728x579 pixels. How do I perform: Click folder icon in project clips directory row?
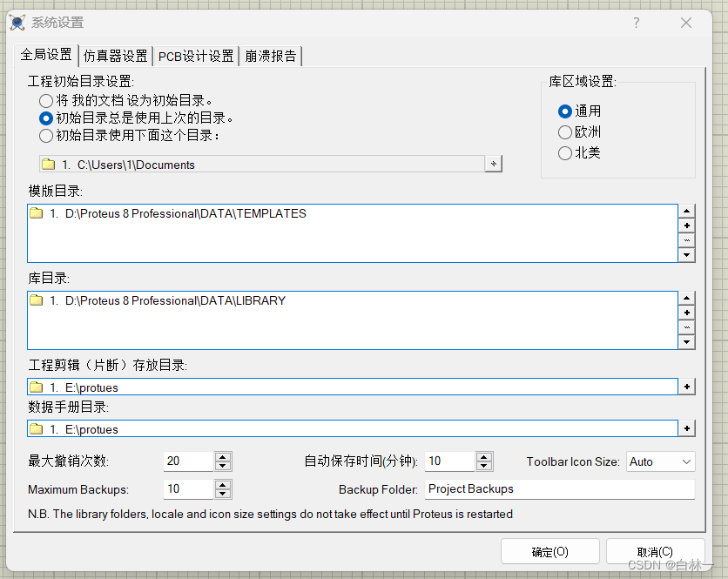[x=37, y=387]
